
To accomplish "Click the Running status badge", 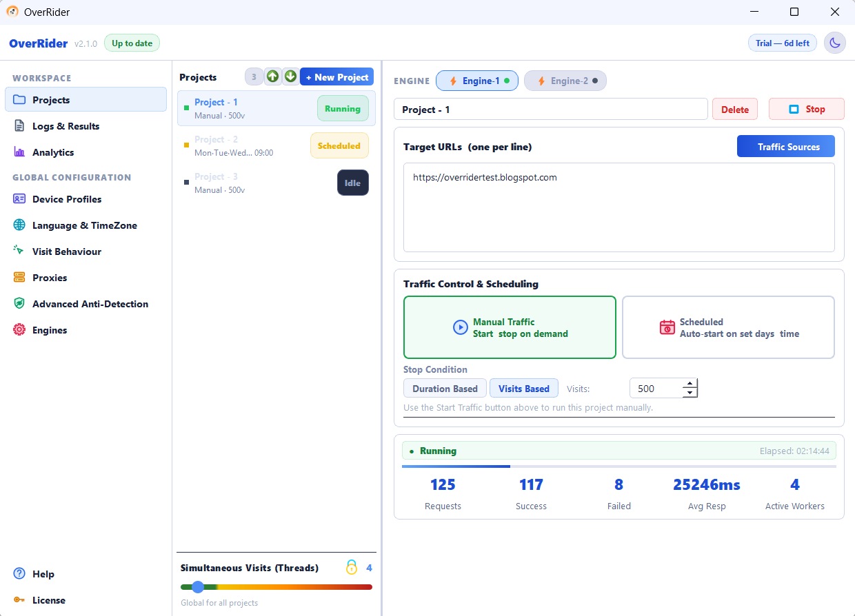I will tap(343, 108).
